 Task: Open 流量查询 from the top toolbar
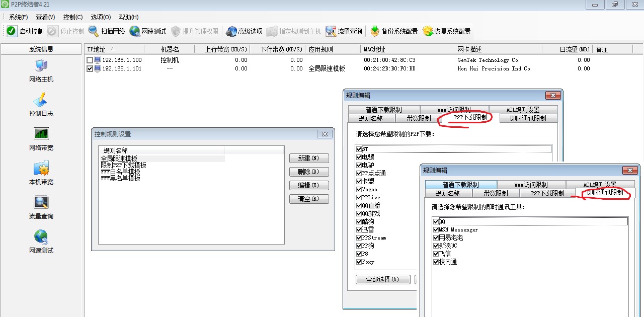click(x=344, y=31)
